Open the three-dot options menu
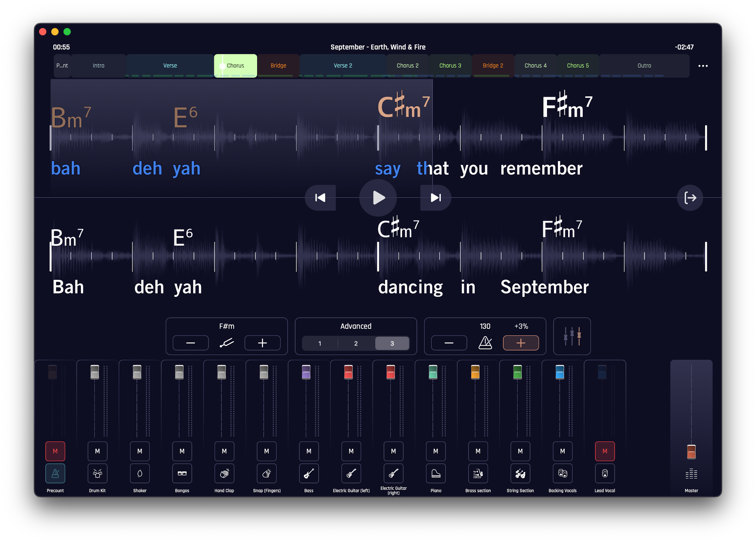Image resolution: width=756 pixels, height=542 pixels. [703, 66]
